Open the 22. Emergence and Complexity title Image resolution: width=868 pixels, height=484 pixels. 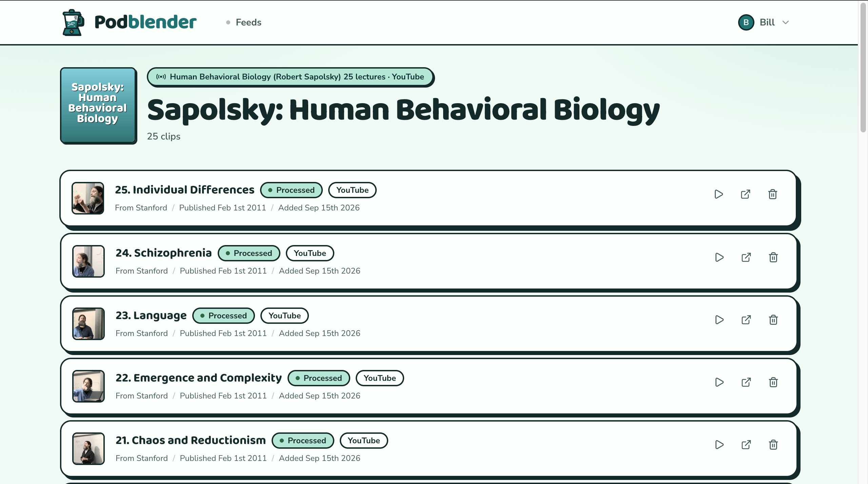199,378
